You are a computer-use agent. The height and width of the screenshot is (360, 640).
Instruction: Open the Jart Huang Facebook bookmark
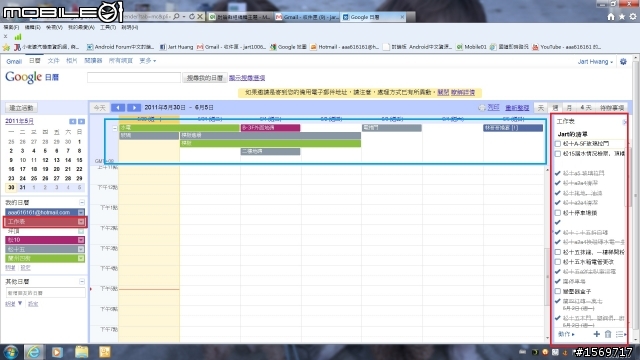tap(176, 47)
